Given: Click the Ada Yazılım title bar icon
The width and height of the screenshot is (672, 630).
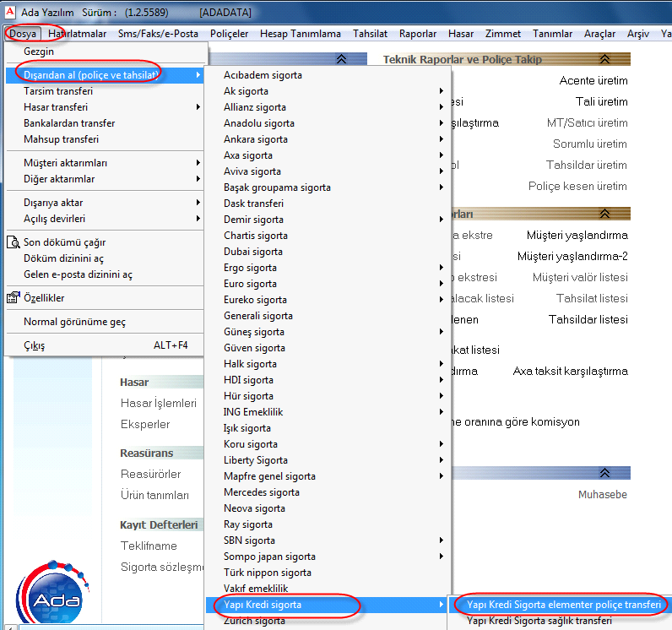Looking at the screenshot, I should tap(9, 13).
